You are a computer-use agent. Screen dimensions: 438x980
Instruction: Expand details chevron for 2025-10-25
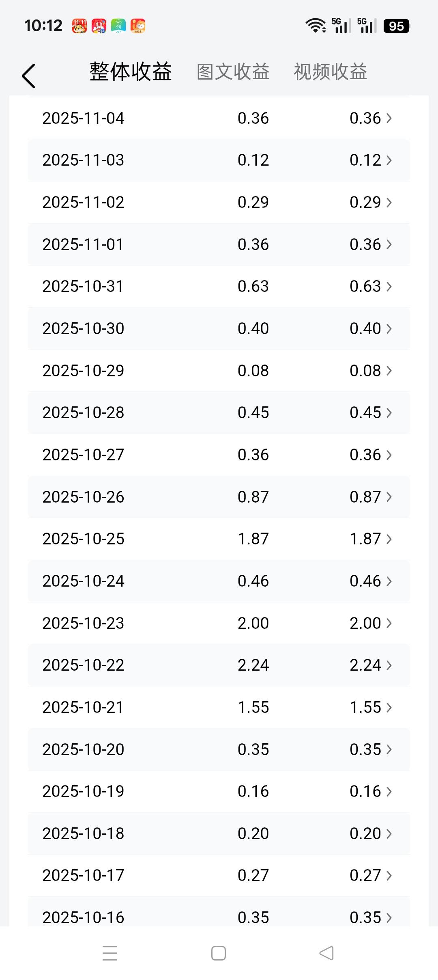coord(389,539)
